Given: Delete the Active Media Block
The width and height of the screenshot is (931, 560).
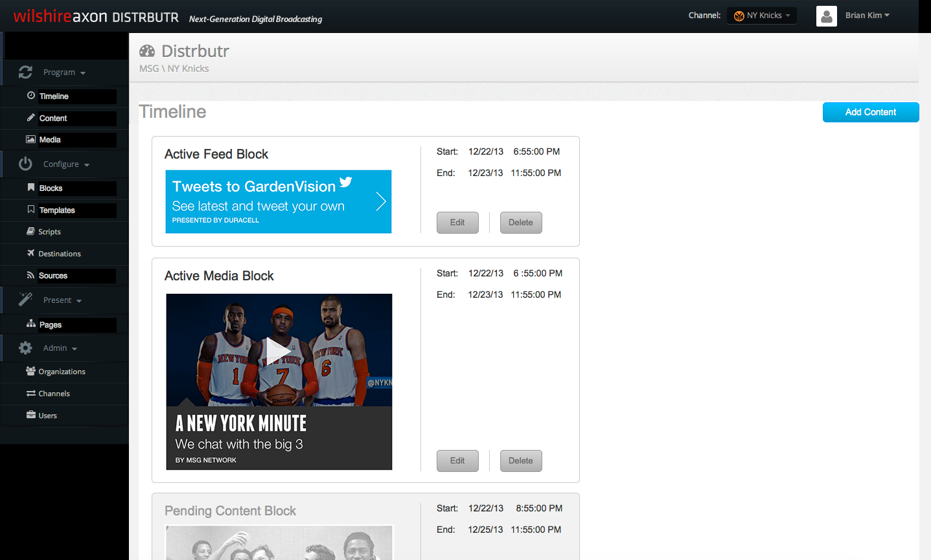Looking at the screenshot, I should tap(521, 461).
